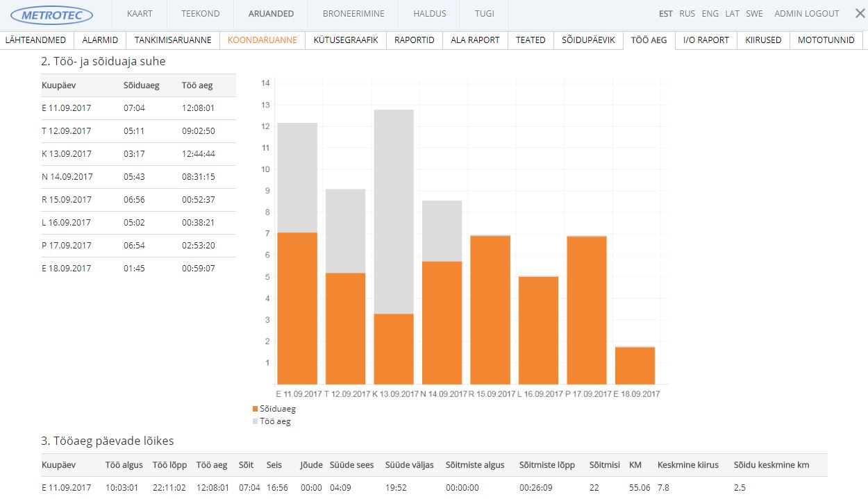Close the panel with the X icon
Screen dimensions: 868x499
tap(860, 13)
